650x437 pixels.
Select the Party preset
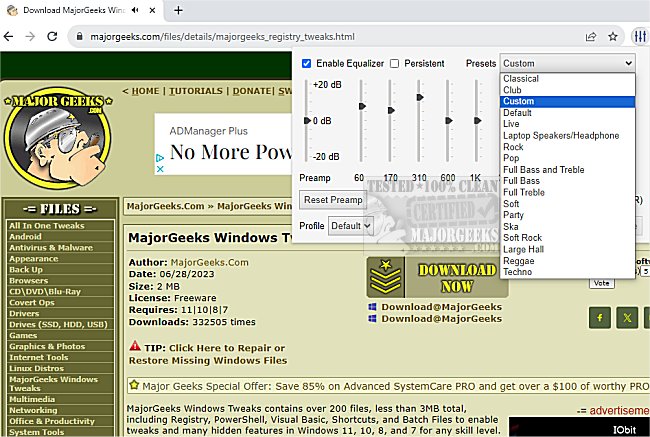point(568,215)
